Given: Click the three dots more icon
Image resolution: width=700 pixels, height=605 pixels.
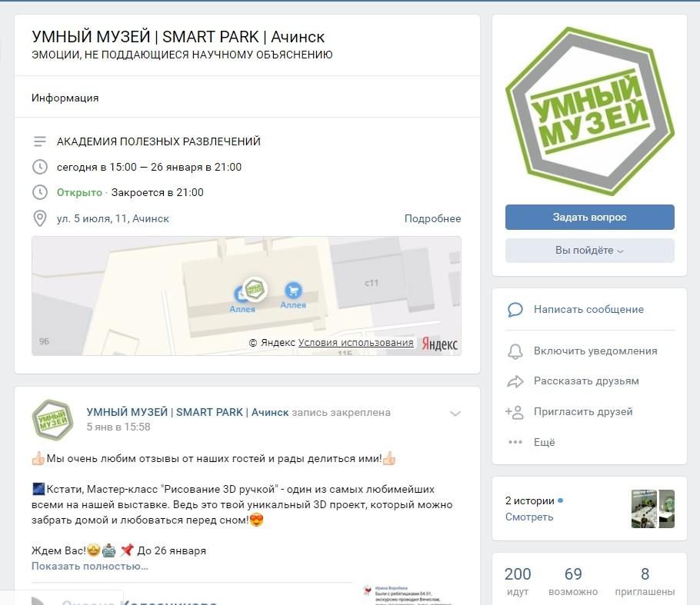Looking at the screenshot, I should tap(515, 442).
